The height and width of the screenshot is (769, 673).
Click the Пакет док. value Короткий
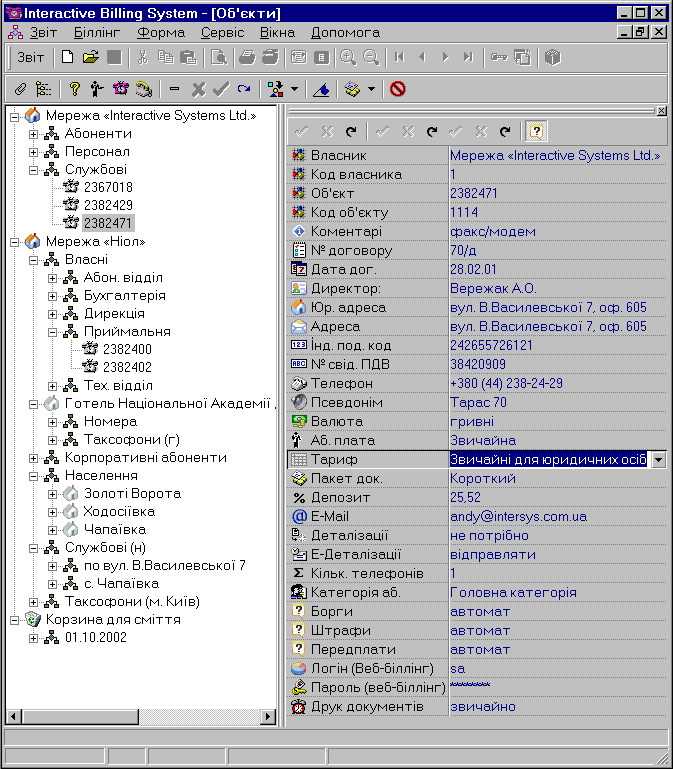click(x=483, y=479)
